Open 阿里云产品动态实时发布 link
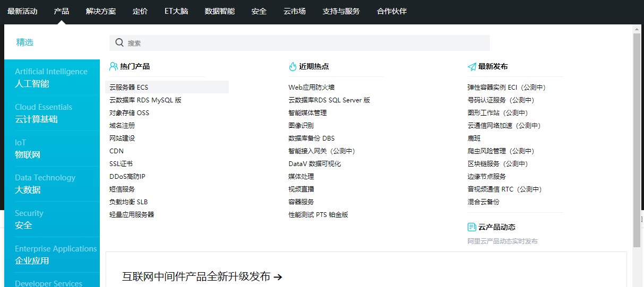 pos(503,241)
